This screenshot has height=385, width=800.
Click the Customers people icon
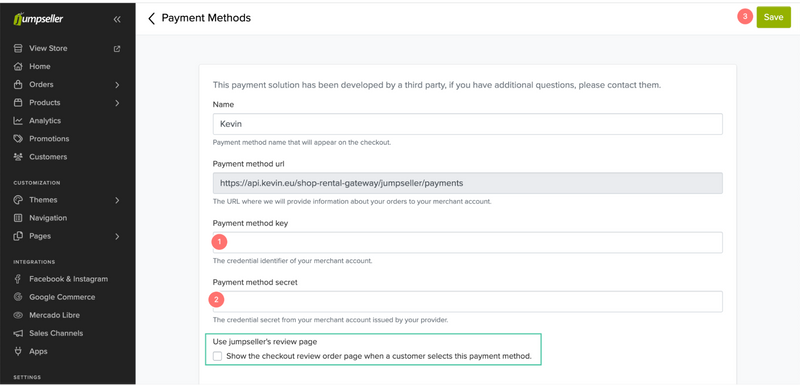tap(18, 157)
